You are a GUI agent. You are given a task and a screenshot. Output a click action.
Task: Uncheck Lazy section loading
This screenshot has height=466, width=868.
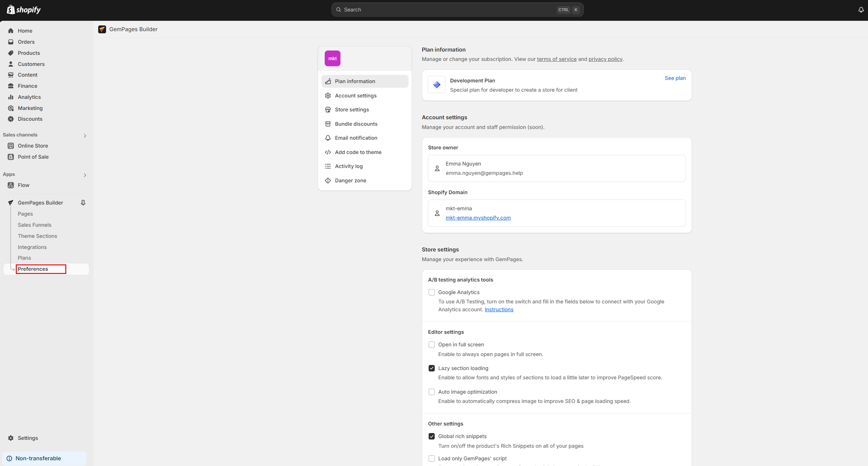[431, 368]
